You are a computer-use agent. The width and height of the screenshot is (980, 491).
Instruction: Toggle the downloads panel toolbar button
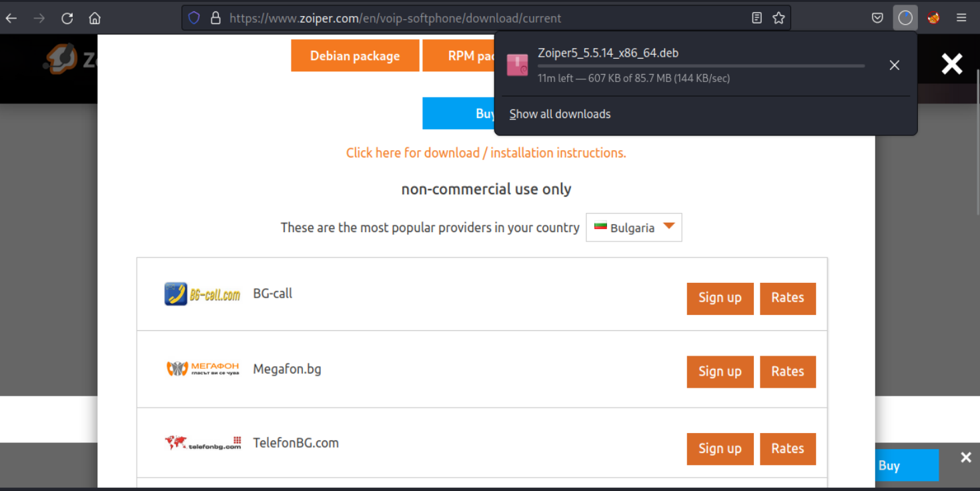[905, 18]
